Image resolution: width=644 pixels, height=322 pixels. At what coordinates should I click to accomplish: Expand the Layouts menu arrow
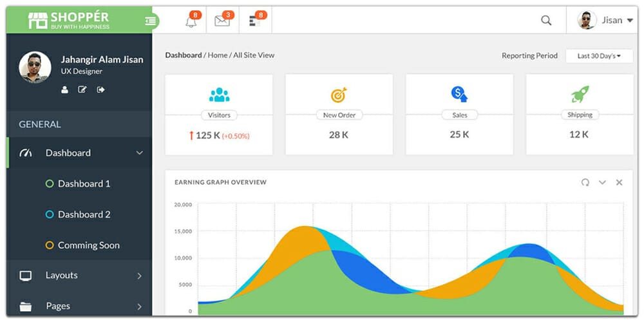(x=140, y=276)
